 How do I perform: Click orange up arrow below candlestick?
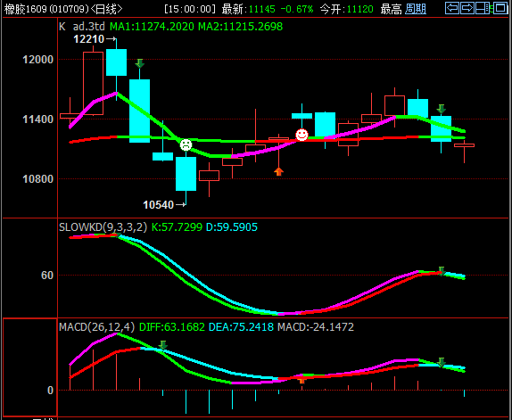click(x=278, y=171)
